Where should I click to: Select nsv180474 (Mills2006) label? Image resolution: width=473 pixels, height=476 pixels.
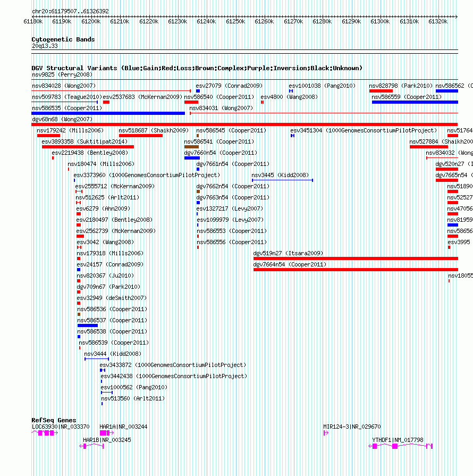click(x=101, y=164)
